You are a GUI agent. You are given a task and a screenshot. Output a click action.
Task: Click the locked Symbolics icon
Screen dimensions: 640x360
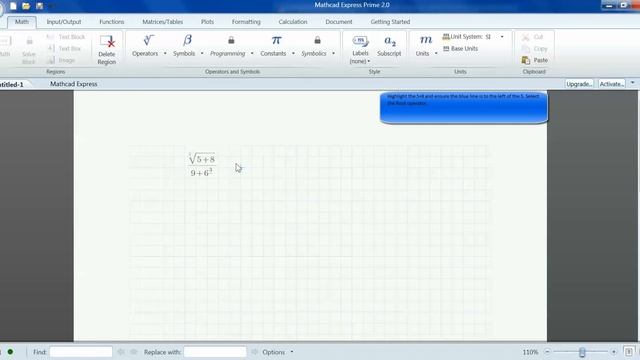317,40
